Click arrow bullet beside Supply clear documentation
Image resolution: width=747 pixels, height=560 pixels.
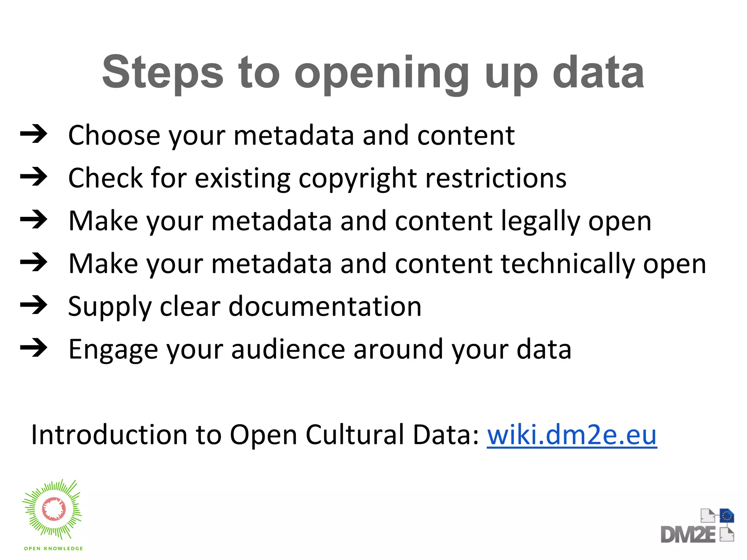pos(34,305)
